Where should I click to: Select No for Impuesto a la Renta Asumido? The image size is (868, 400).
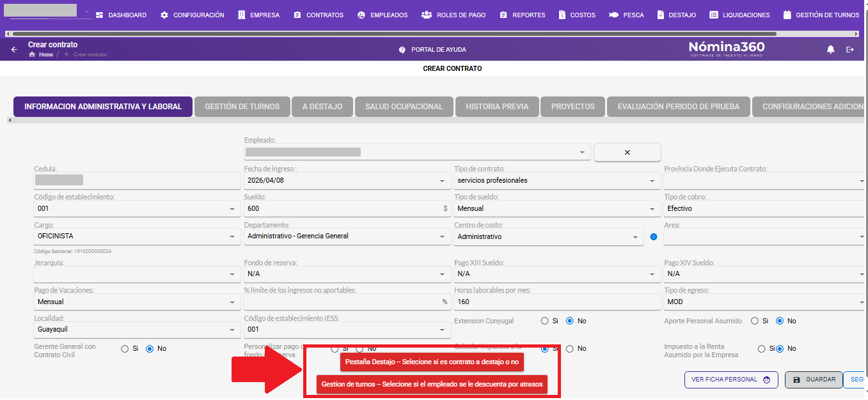coord(780,349)
